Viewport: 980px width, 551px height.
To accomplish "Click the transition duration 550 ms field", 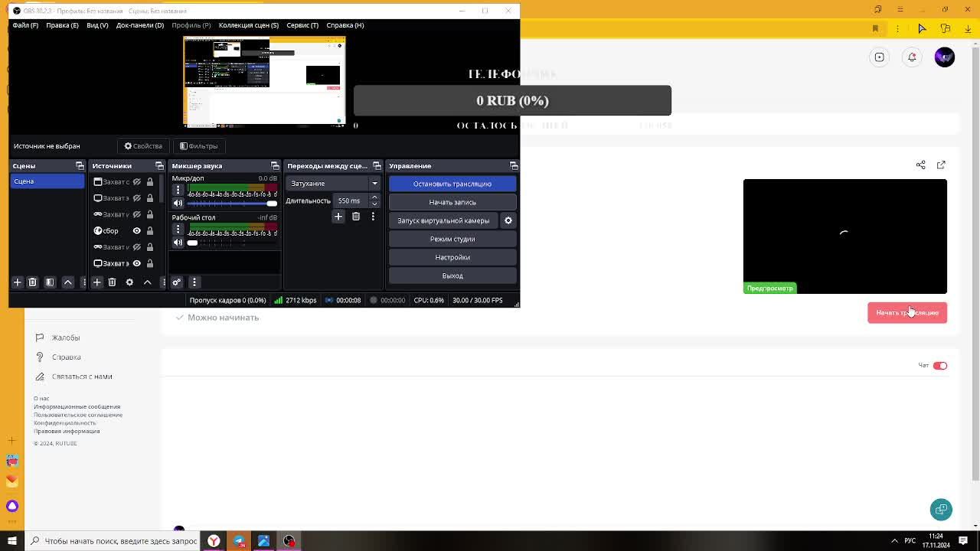I will tap(351, 201).
